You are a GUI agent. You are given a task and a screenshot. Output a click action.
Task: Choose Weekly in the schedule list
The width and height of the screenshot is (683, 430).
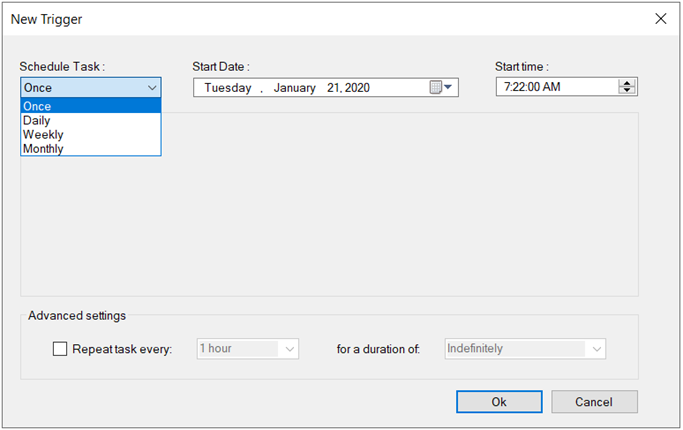[91, 135]
